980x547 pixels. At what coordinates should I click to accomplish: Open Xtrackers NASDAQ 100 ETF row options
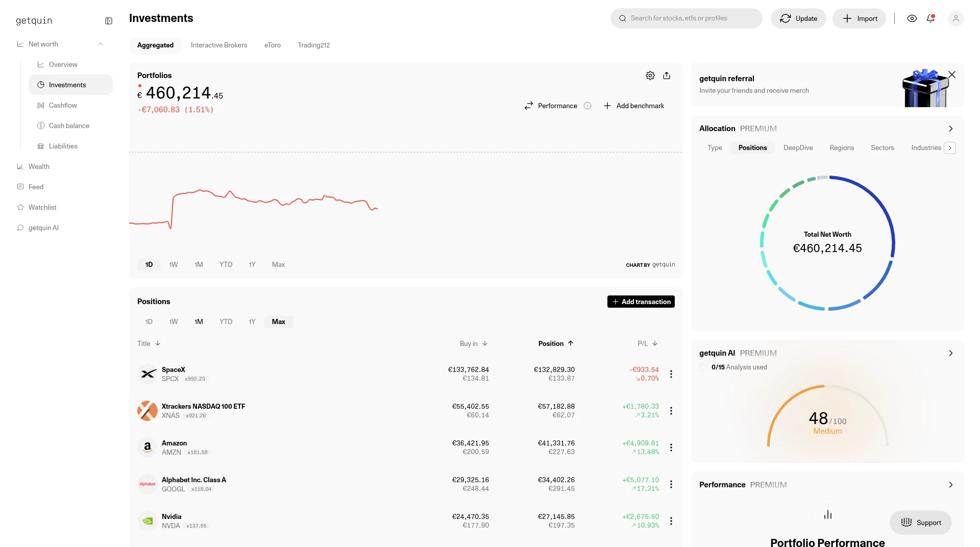tap(671, 411)
